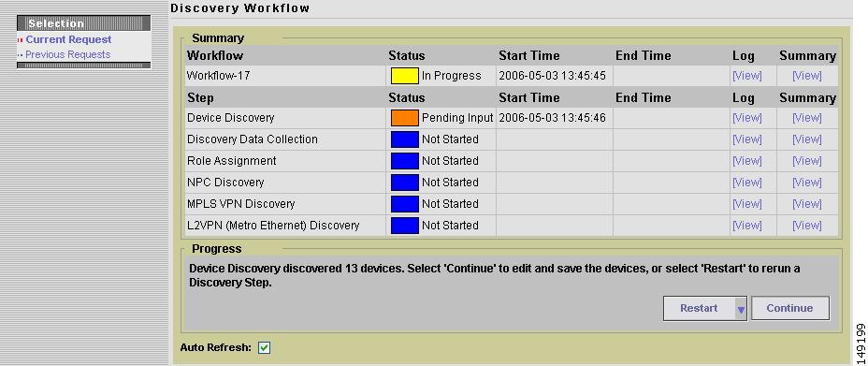
Task: Click the Continue button
Action: click(x=790, y=308)
